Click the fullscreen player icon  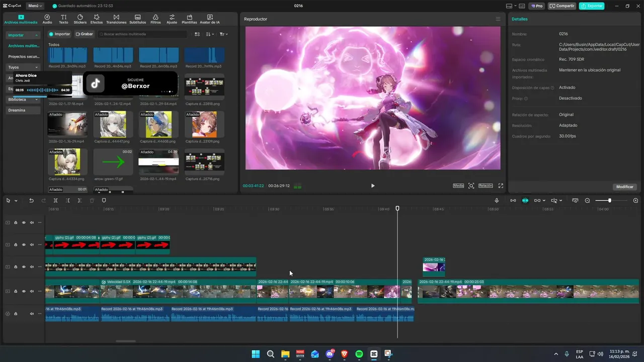coord(501,186)
